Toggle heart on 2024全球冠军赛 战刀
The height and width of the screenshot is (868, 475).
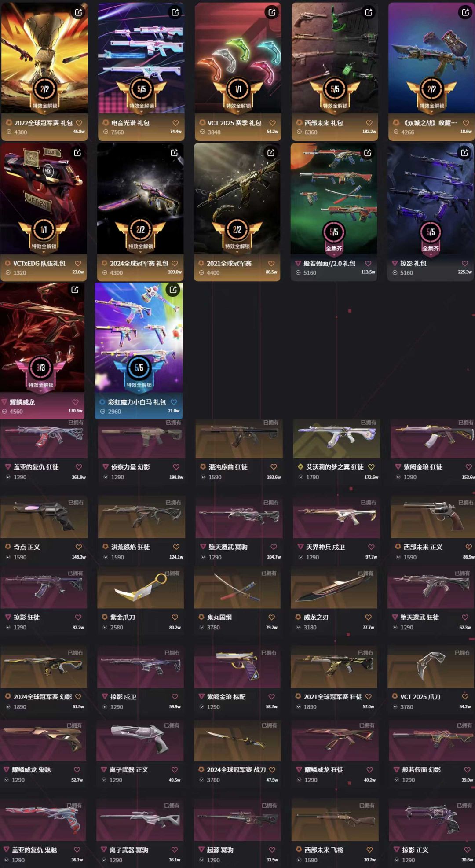click(272, 770)
